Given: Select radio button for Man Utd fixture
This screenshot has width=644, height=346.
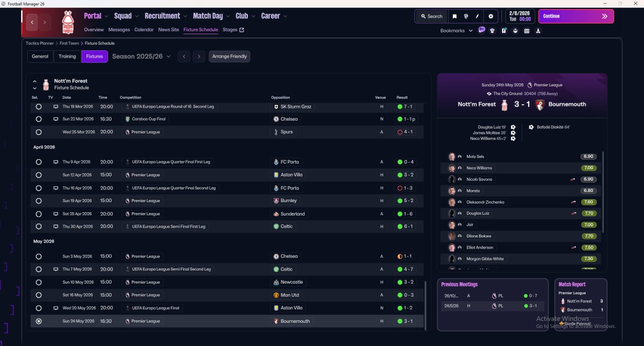Looking at the screenshot, I should point(39,295).
